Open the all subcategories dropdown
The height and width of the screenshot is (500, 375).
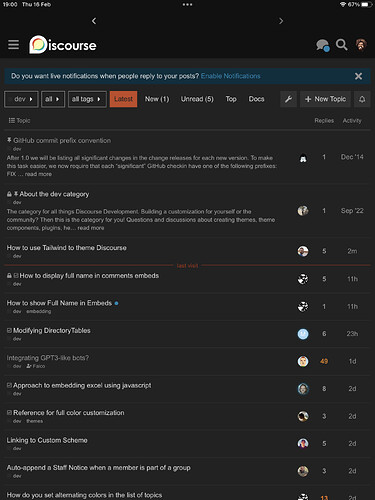[x=53, y=99]
